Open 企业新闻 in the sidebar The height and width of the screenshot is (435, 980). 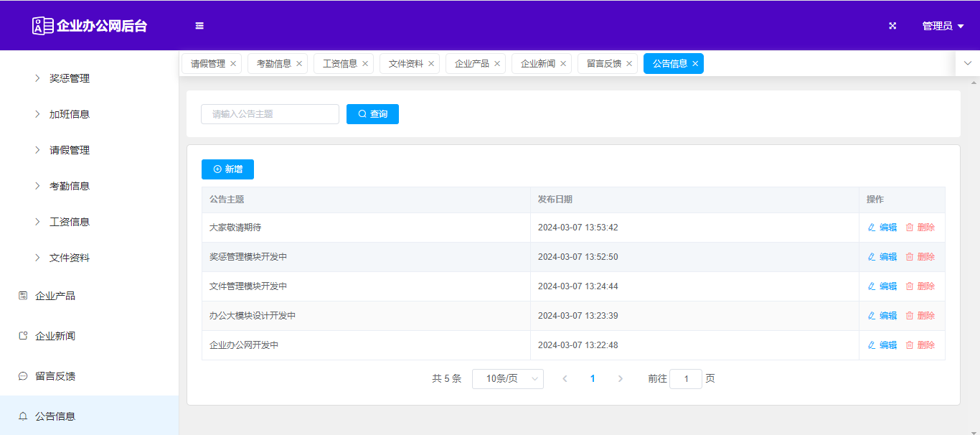(55, 336)
